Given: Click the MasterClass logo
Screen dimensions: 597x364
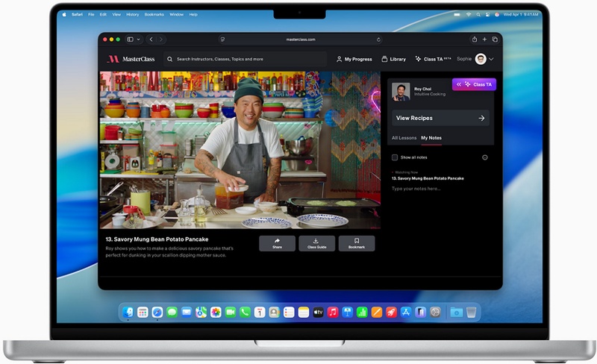Looking at the screenshot, I should [131, 59].
